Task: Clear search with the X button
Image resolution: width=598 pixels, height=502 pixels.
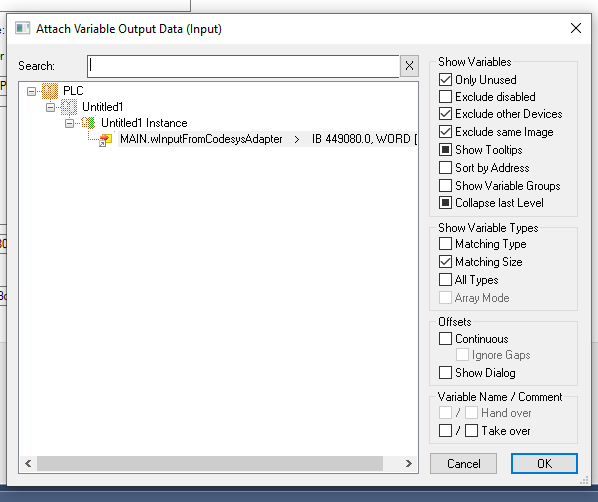Action: [409, 66]
